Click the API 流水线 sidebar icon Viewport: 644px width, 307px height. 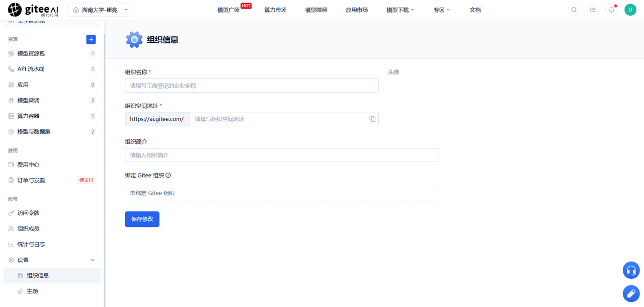[11, 69]
